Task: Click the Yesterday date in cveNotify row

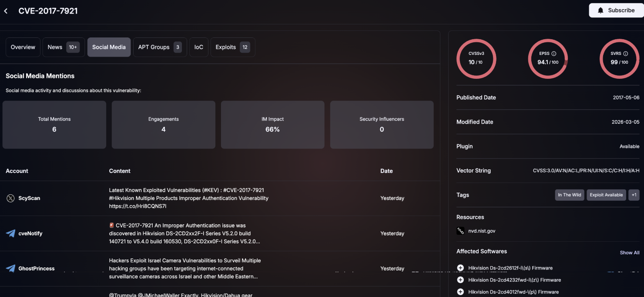Action: tap(392, 233)
